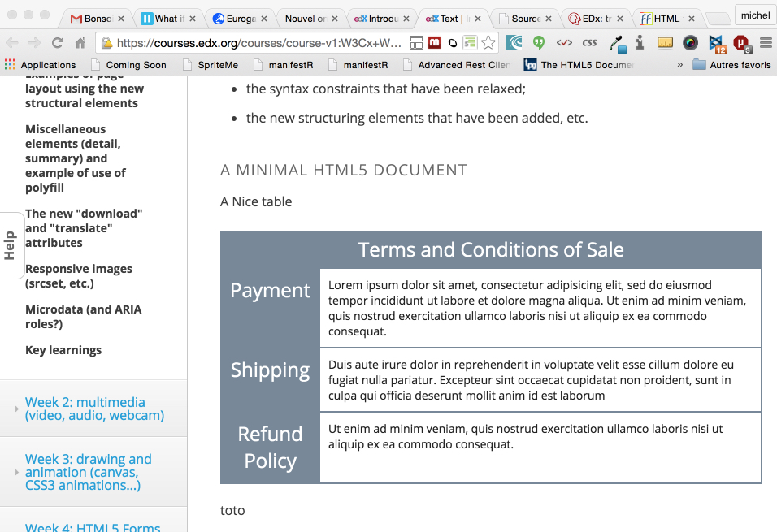Image resolution: width=777 pixels, height=532 pixels.
Task: Open 'The new download and translate attributes' lesson
Action: click(84, 228)
